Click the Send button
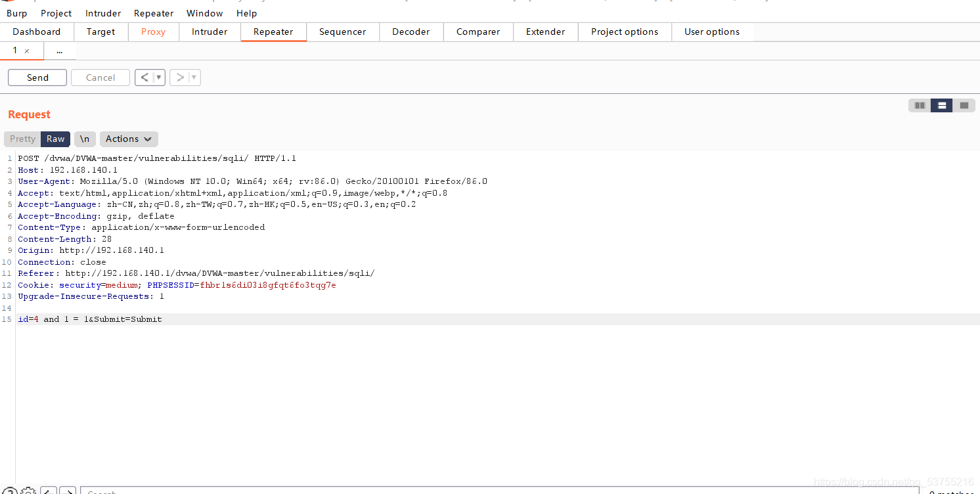 tap(37, 78)
